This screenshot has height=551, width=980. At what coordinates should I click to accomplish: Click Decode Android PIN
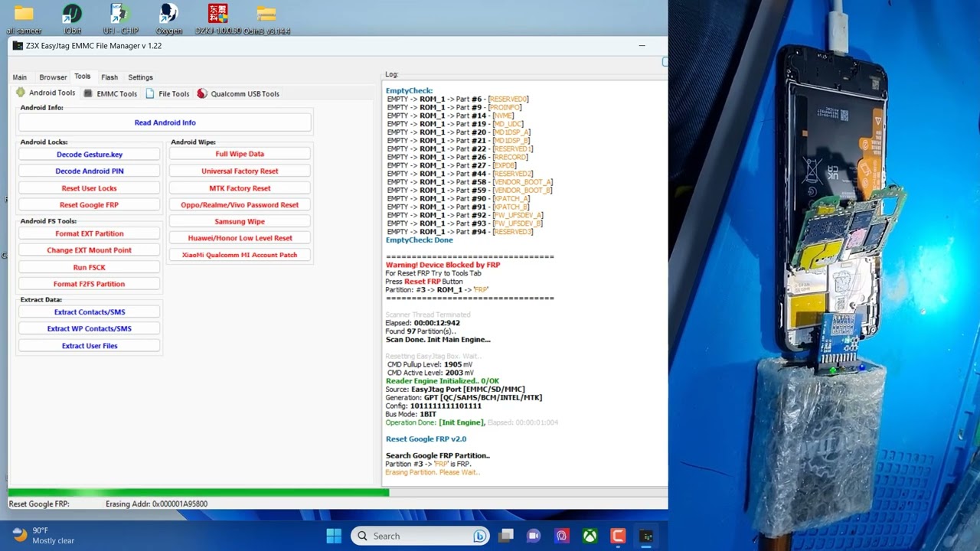click(90, 171)
